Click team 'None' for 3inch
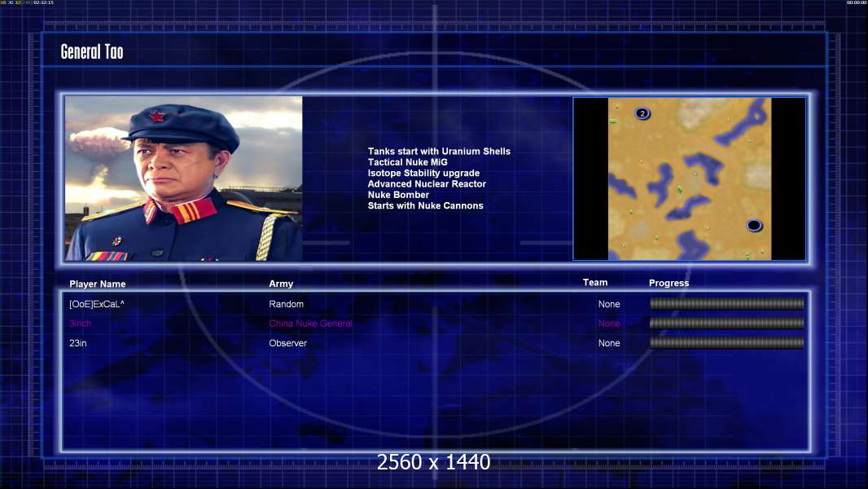Viewport: 868px width, 489px height. pos(609,324)
